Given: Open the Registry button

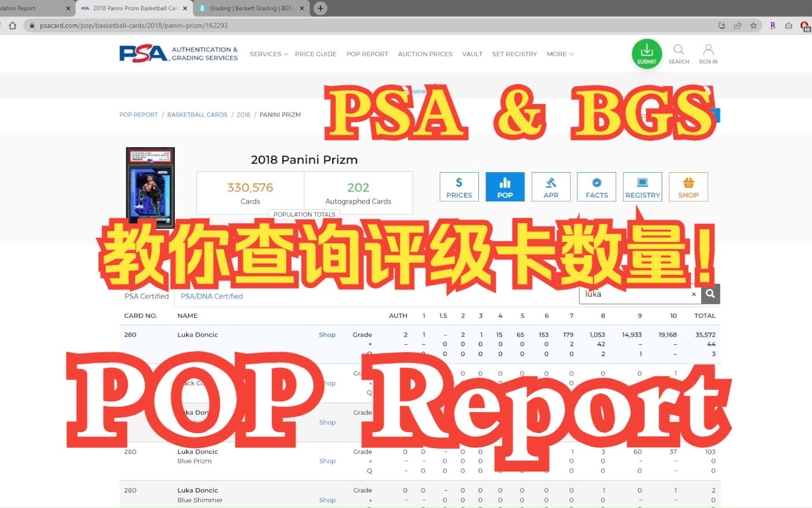Looking at the screenshot, I should [642, 187].
